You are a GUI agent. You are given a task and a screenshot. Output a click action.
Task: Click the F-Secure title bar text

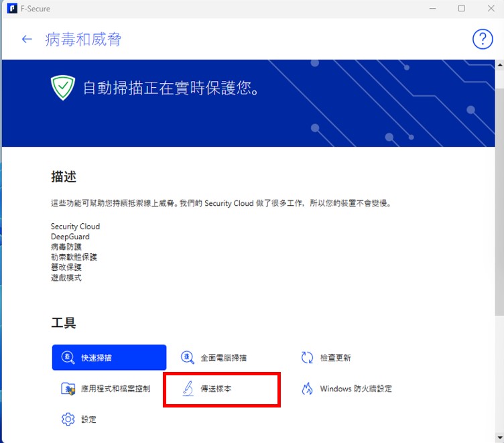click(x=36, y=9)
